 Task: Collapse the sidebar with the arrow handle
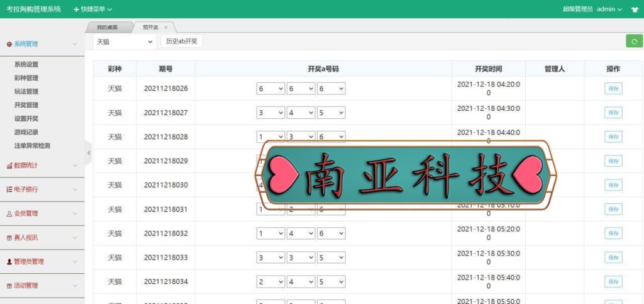88,153
